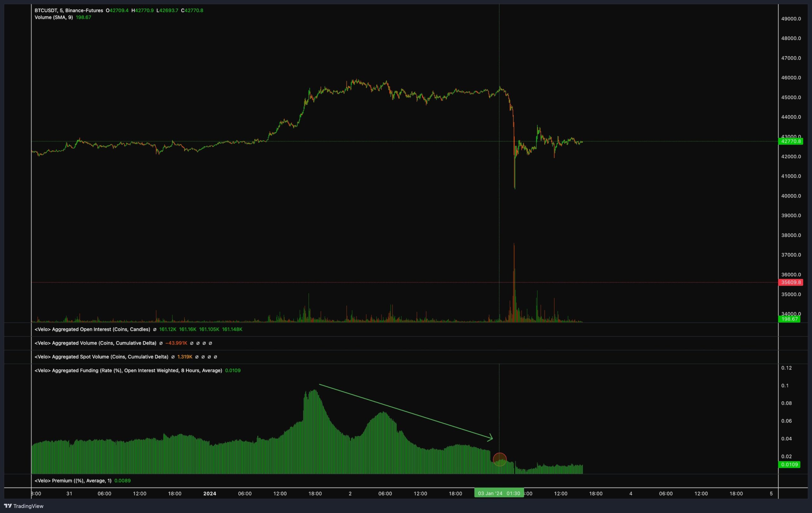Click the red circle marker on funding

[x=499, y=459]
